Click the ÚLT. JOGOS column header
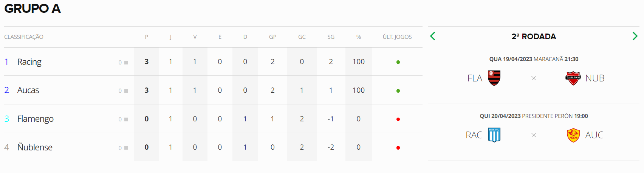This screenshot has height=173, width=644. (x=397, y=37)
